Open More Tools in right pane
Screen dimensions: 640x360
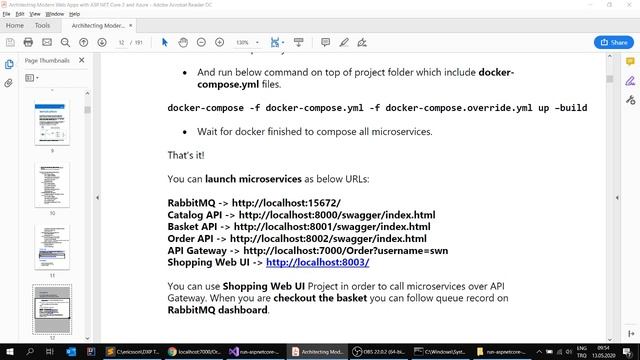(x=631, y=100)
